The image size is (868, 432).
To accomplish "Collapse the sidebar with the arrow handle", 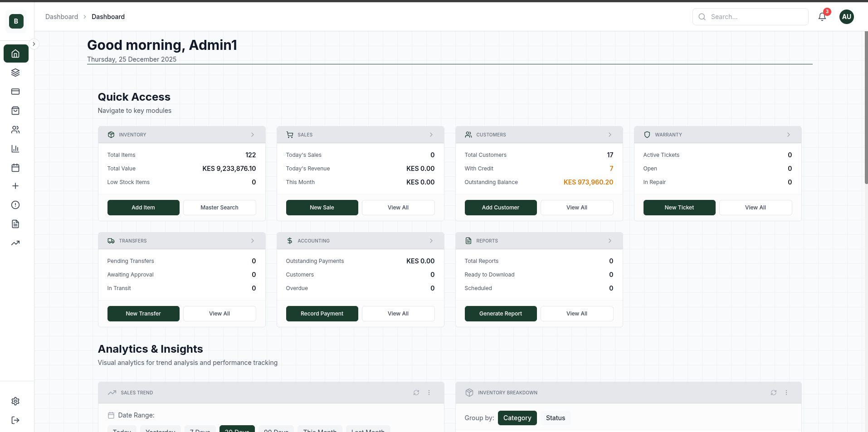I will [34, 44].
